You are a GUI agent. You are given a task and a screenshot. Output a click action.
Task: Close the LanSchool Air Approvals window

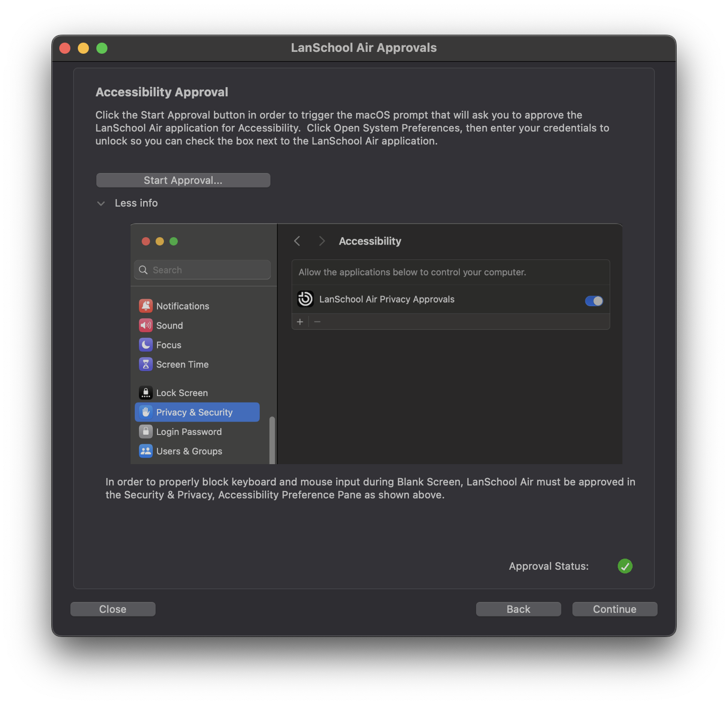[x=65, y=48]
